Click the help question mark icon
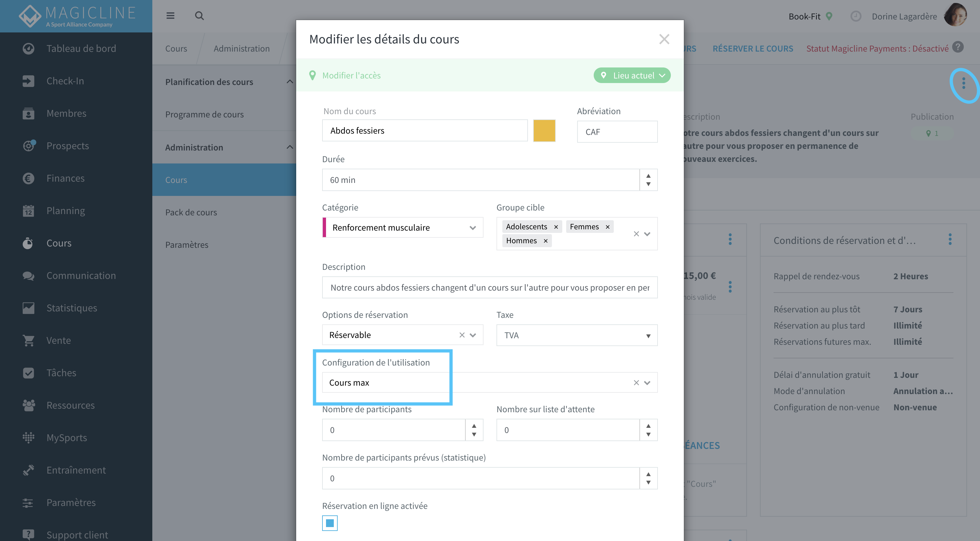Screen dimensions: 980x541 [x=958, y=47]
